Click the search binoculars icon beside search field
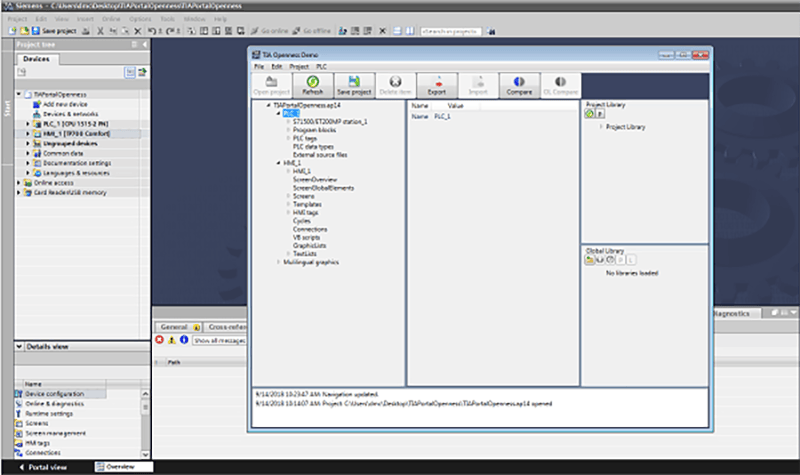The height and width of the screenshot is (475, 800). point(491,31)
